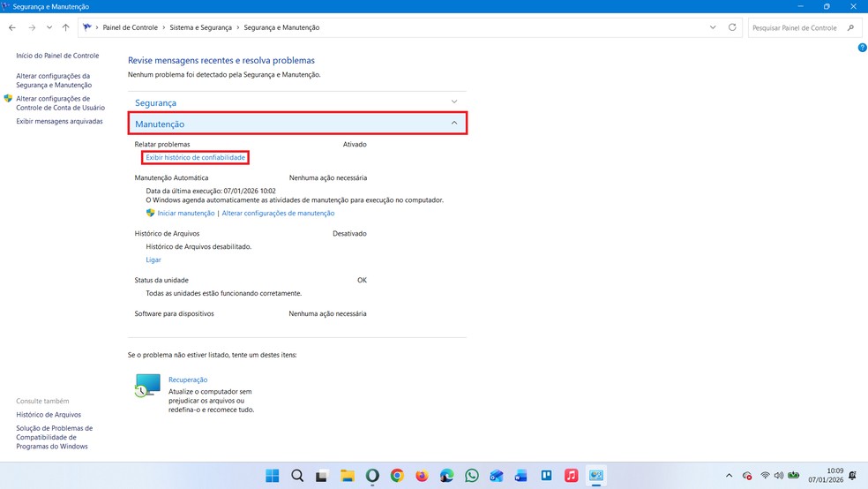Open Exibir mensagens arquivadas
This screenshot has height=489, width=868.
(x=59, y=121)
